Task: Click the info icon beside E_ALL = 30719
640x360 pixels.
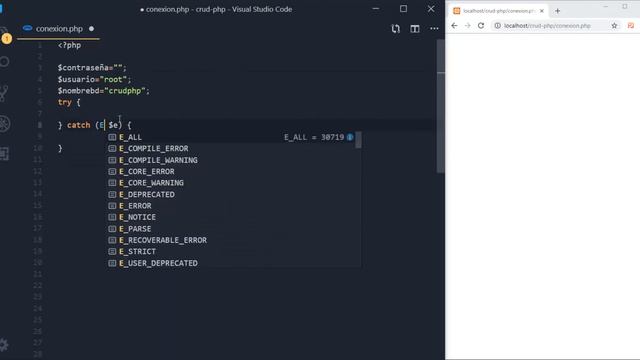Action: (350, 137)
